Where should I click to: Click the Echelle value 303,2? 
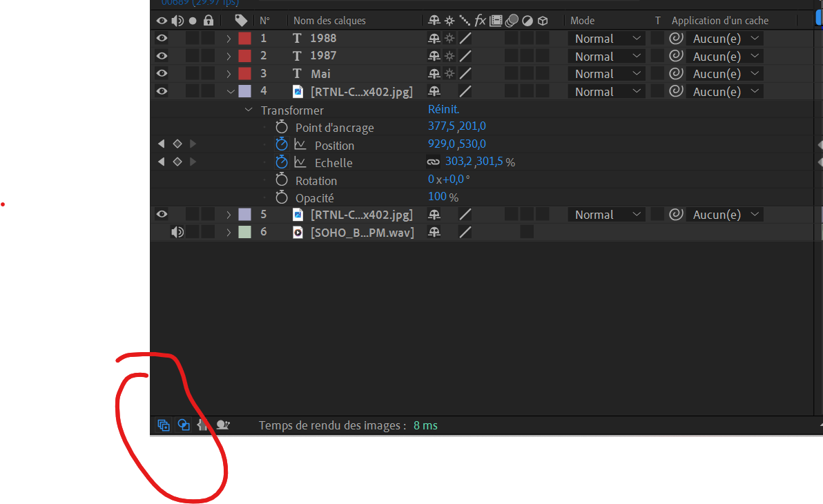point(458,162)
